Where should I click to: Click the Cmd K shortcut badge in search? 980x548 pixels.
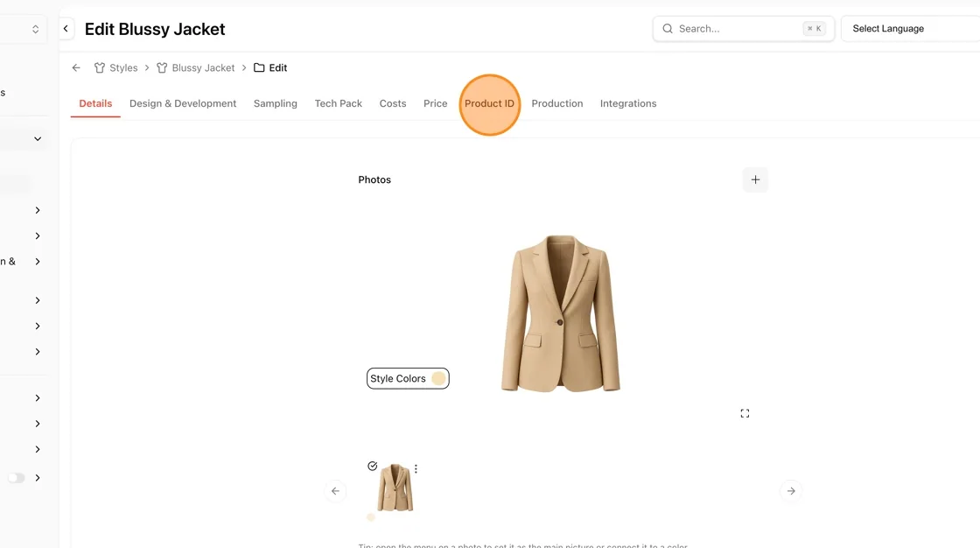(814, 29)
